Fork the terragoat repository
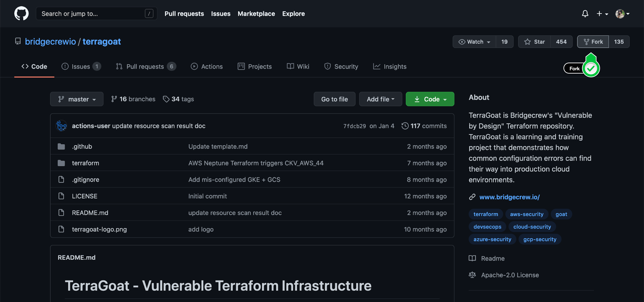644x302 pixels. pyautogui.click(x=593, y=42)
